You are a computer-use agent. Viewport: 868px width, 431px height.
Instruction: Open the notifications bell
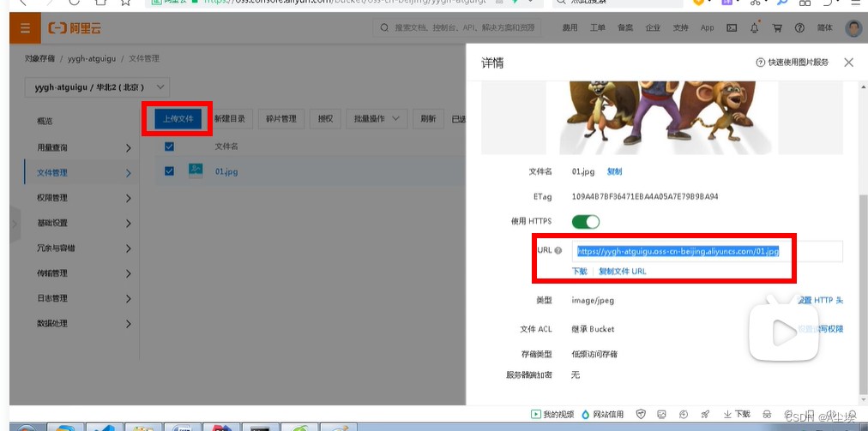click(x=755, y=27)
